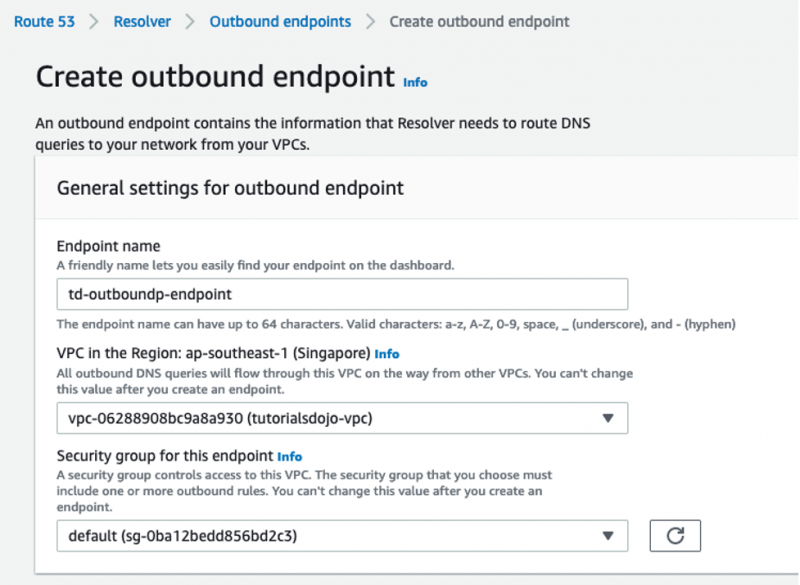Navigate to Route 53 via breadcrumb
This screenshot has width=800, height=585.
click(x=44, y=21)
